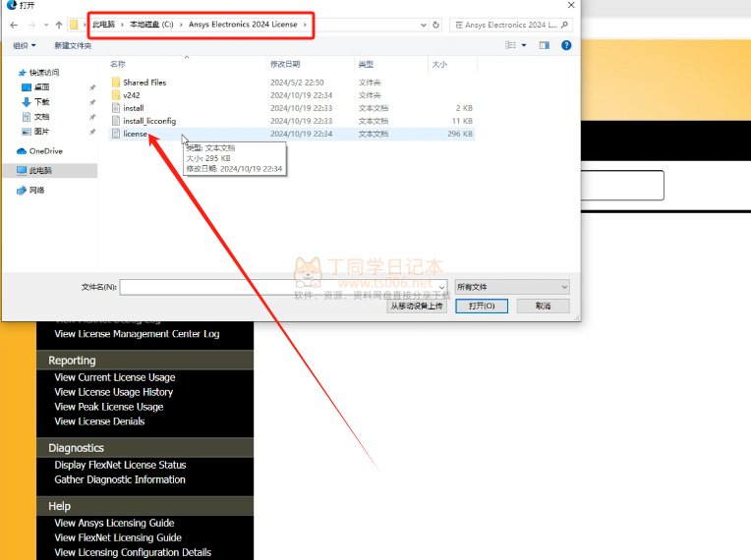Open View Peak License Usage
The image size is (751, 560).
[109, 408]
